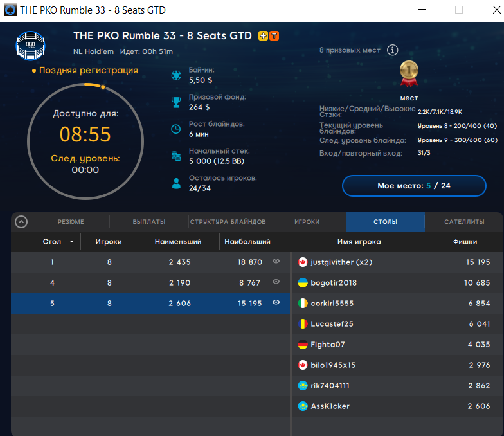Switch to the ВЫПЛАТЫ tab

(149, 221)
